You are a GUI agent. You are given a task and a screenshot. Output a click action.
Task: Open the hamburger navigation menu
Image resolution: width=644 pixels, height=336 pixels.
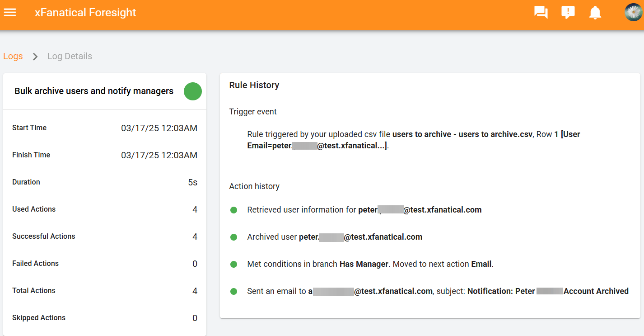coord(10,13)
